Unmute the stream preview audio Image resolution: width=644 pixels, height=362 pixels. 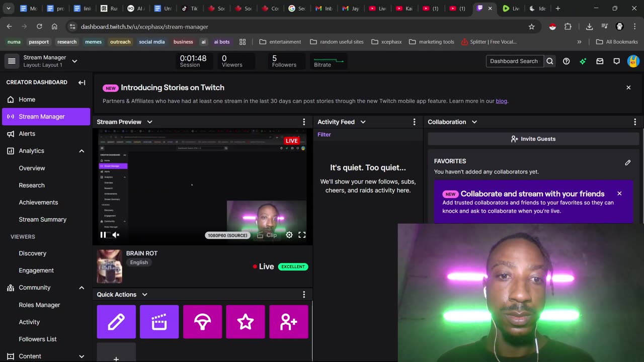(x=116, y=235)
